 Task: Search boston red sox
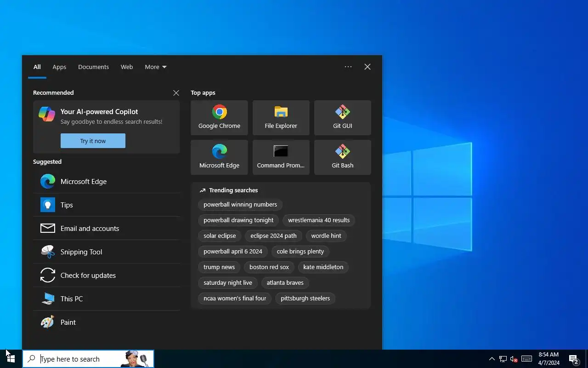coord(269,267)
